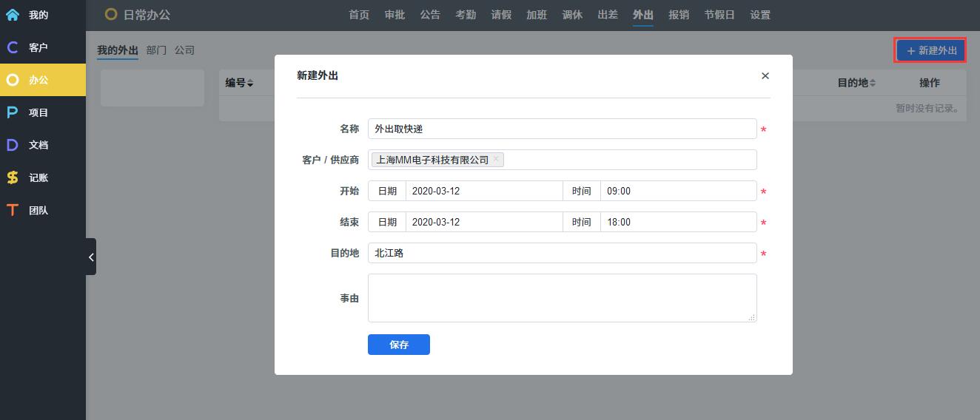Click the 目的地 input field

click(x=562, y=253)
